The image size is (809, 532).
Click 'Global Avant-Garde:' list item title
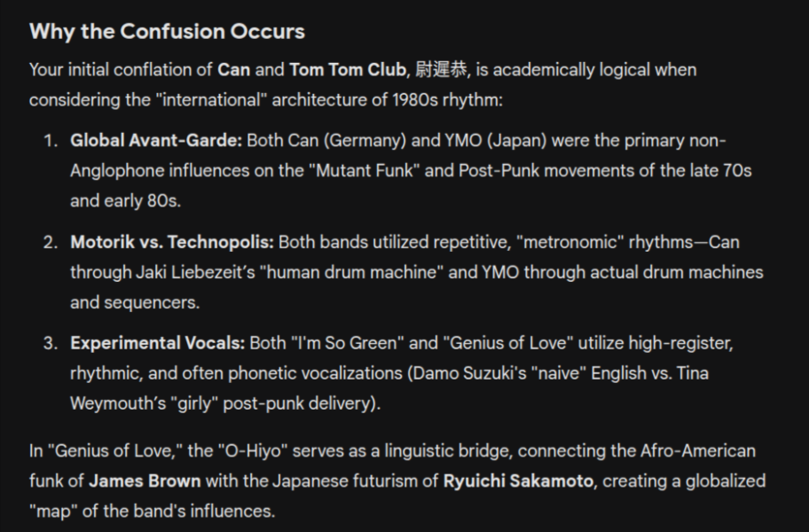(x=156, y=140)
